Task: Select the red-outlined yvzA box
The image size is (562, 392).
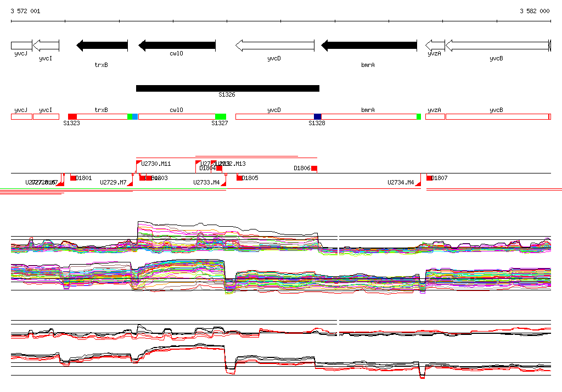Action: 435,116
